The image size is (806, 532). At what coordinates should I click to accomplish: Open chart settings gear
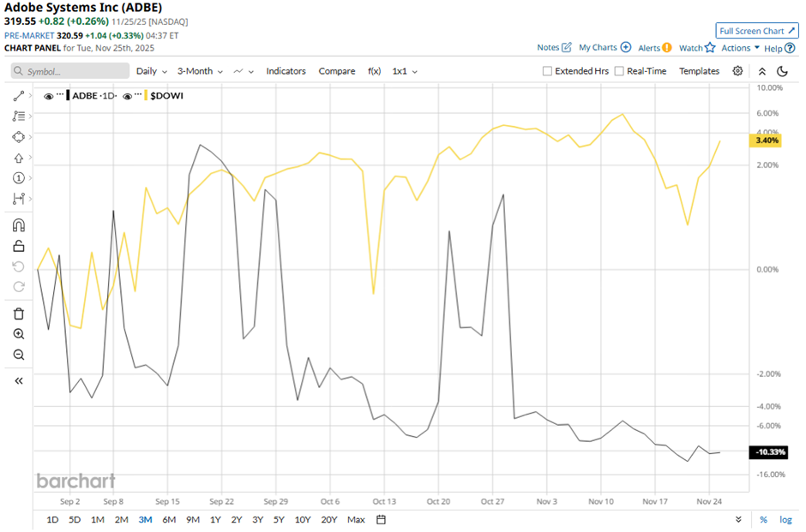[x=737, y=71]
